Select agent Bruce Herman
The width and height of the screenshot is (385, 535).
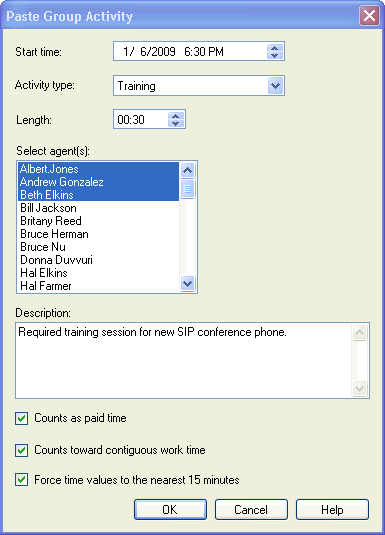[98, 234]
